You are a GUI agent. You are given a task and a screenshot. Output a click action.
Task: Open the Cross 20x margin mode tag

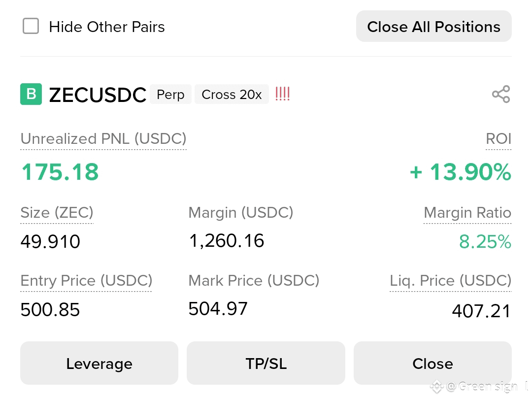pyautogui.click(x=232, y=94)
